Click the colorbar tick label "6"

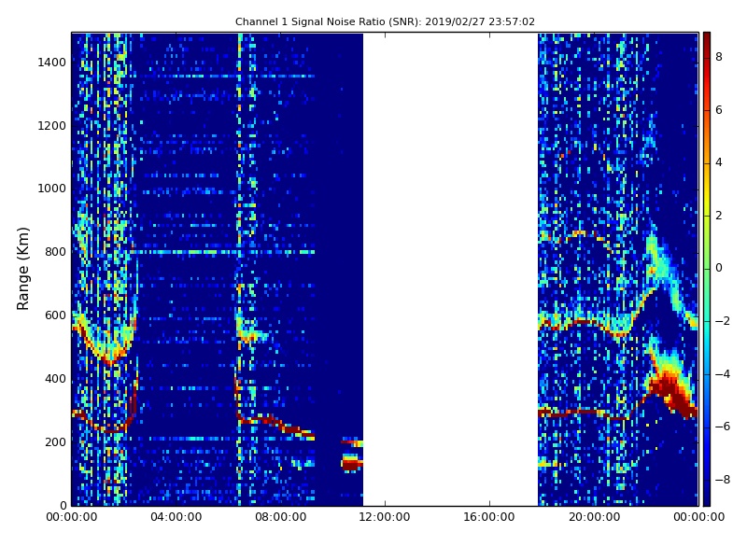point(719,110)
